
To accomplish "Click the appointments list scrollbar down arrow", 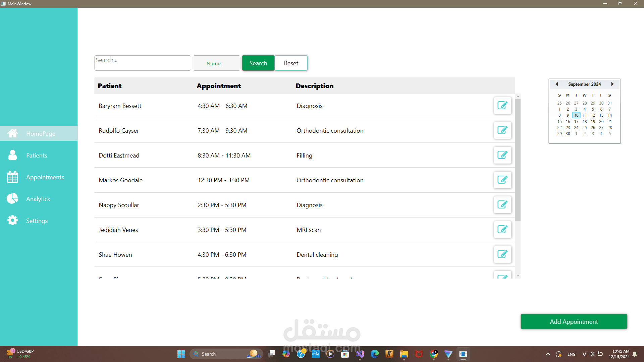I will point(518,276).
